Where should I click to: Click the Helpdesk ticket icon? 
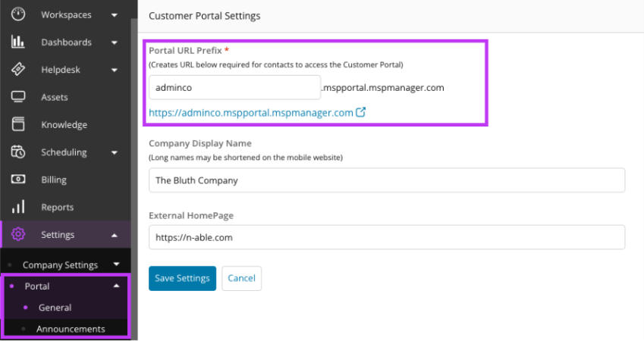pyautogui.click(x=18, y=70)
